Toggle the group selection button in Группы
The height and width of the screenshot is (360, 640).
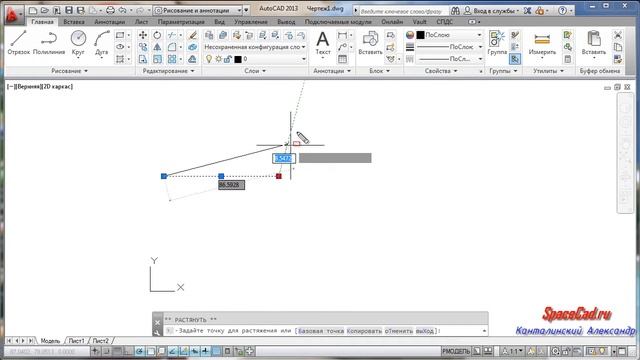(x=515, y=59)
